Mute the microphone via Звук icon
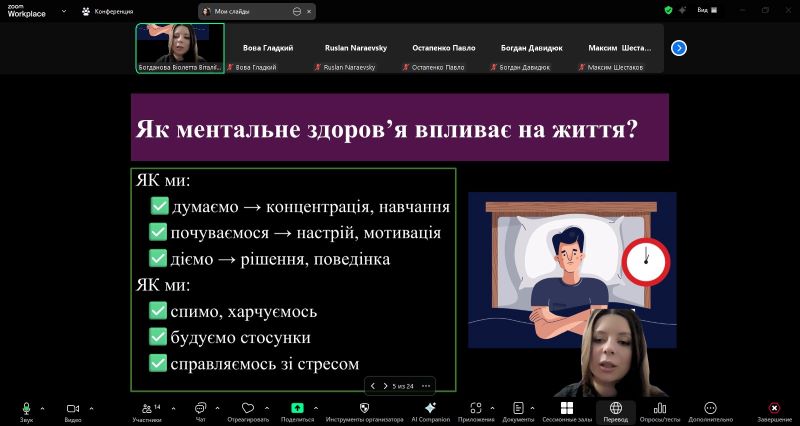The image size is (800, 426). click(26, 408)
